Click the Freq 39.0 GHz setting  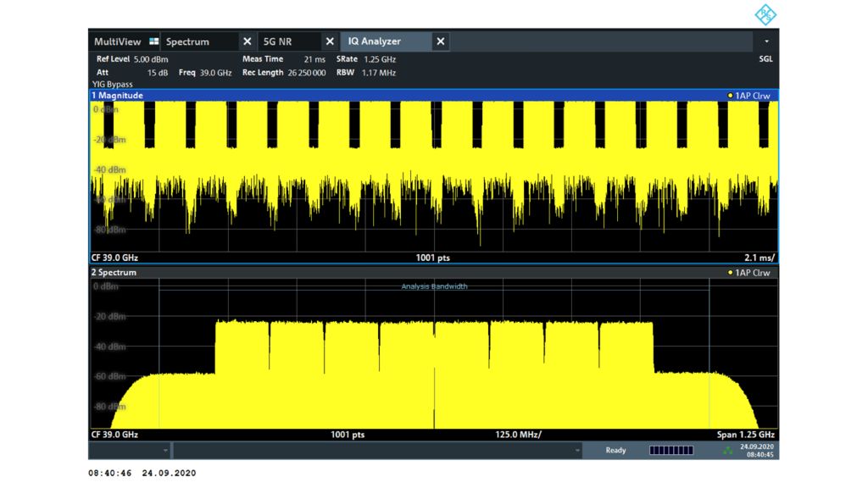[205, 73]
